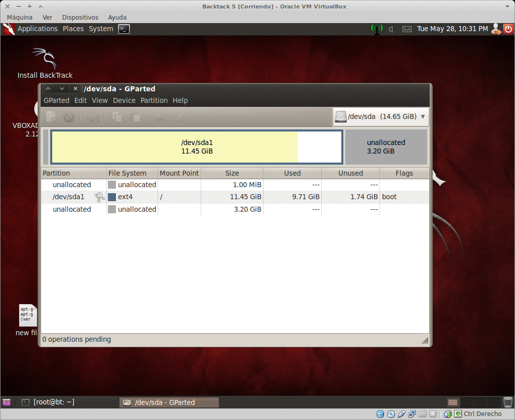
Task: Open the /dev/sda device selector dropdown
Action: tap(380, 116)
